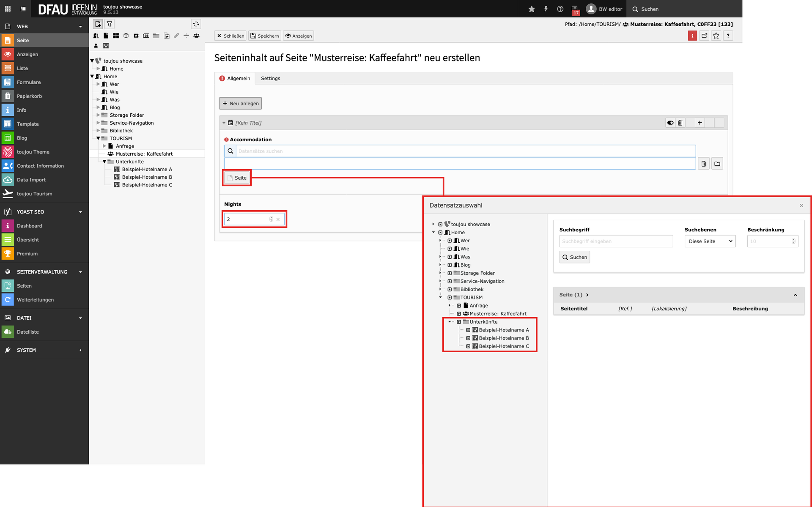Click the Suchbegriff search term input
812x507 pixels.
(x=616, y=241)
